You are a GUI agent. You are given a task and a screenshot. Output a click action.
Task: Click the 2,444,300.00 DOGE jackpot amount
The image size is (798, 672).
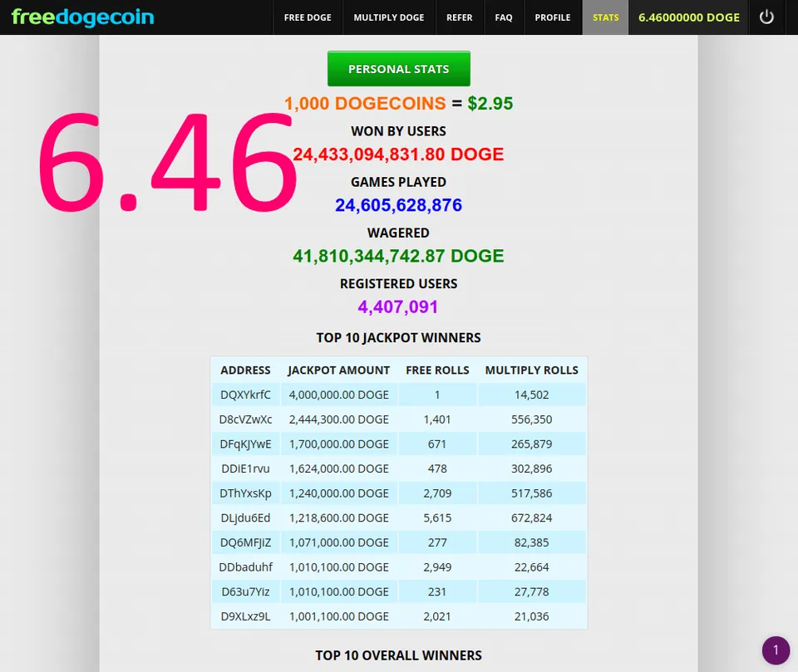pyautogui.click(x=338, y=419)
